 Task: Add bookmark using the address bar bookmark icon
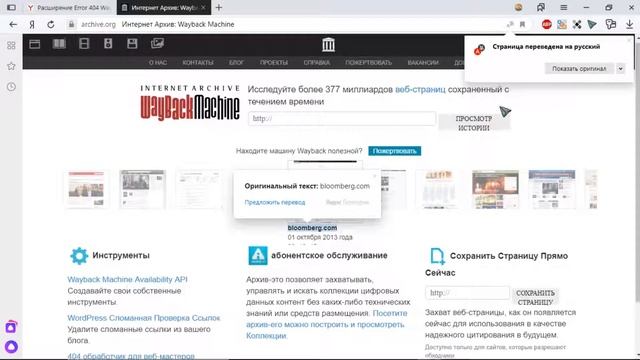tap(522, 24)
